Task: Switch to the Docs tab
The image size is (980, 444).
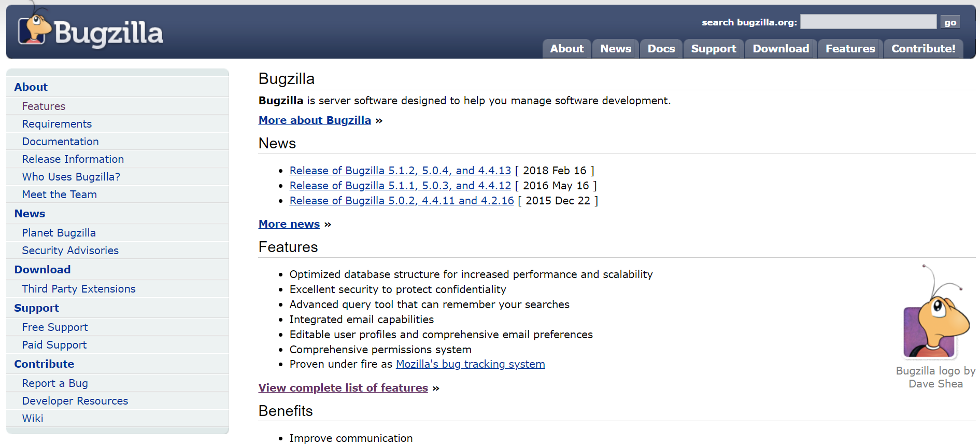Action: point(661,49)
